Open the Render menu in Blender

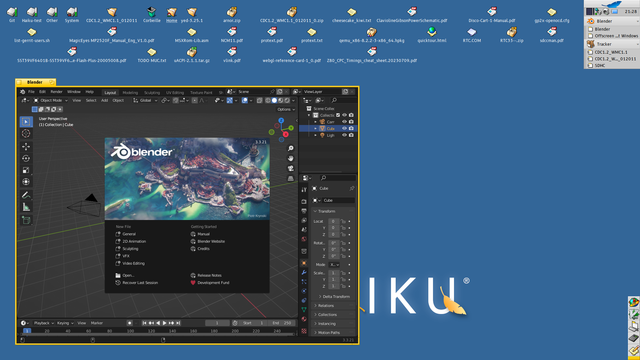point(56,92)
